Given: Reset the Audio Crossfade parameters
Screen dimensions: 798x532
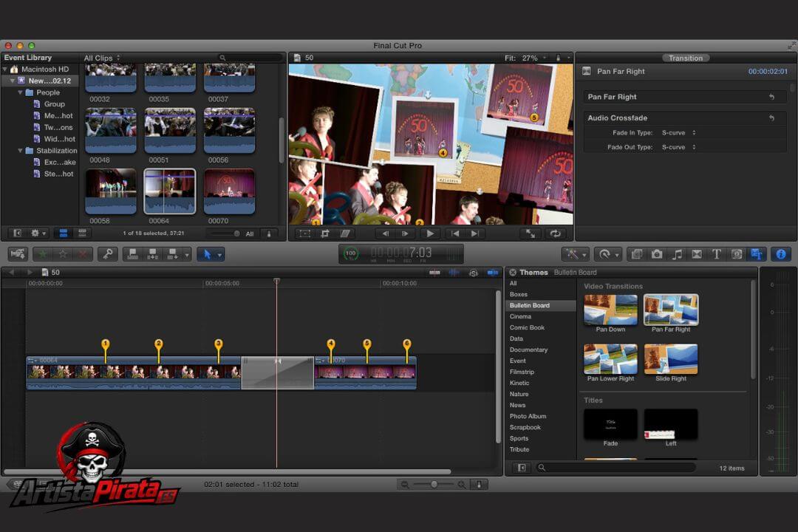Looking at the screenshot, I should [x=771, y=118].
